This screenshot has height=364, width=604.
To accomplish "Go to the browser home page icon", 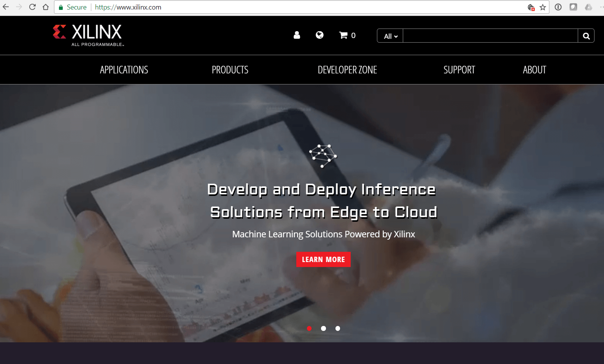I will tap(46, 7).
